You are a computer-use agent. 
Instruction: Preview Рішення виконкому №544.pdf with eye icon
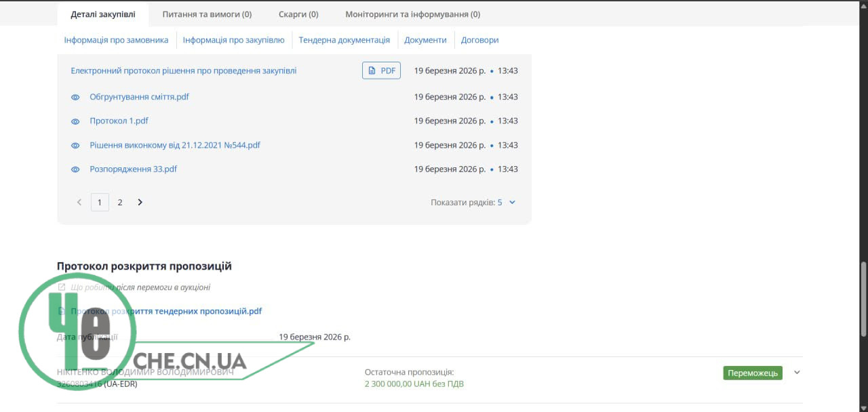pyautogui.click(x=76, y=146)
